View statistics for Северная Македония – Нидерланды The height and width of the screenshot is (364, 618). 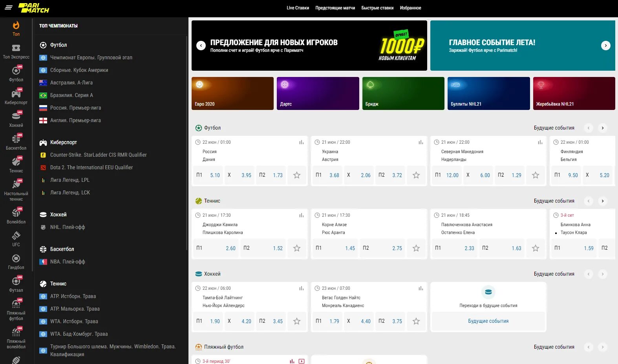540,142
